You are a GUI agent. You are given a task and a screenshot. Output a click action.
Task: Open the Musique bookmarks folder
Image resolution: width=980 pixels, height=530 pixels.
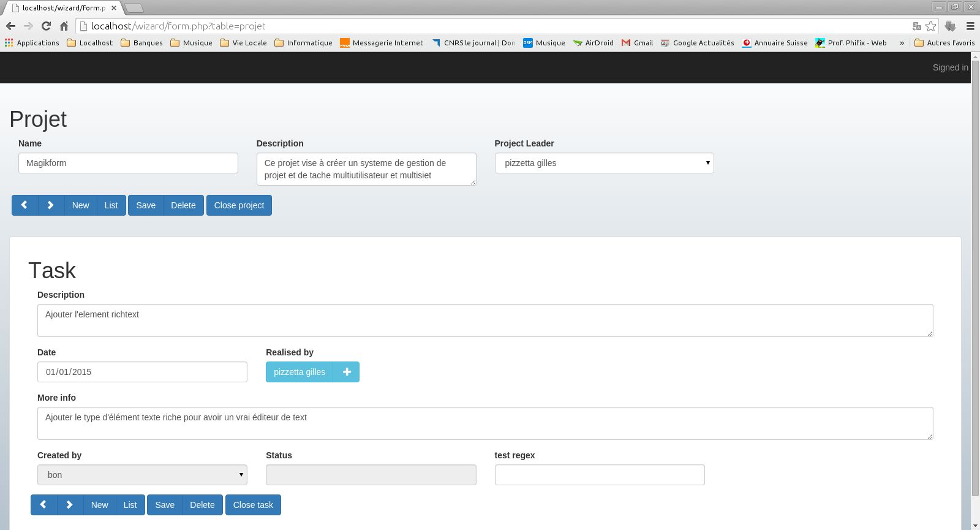192,43
